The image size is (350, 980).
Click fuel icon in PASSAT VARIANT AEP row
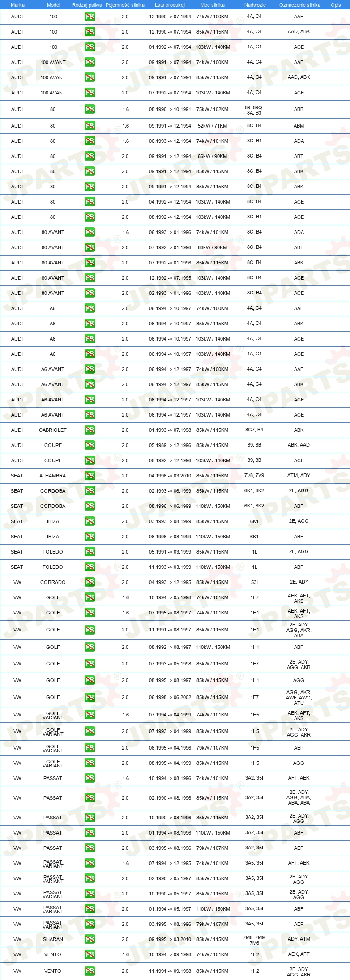[x=90, y=924]
